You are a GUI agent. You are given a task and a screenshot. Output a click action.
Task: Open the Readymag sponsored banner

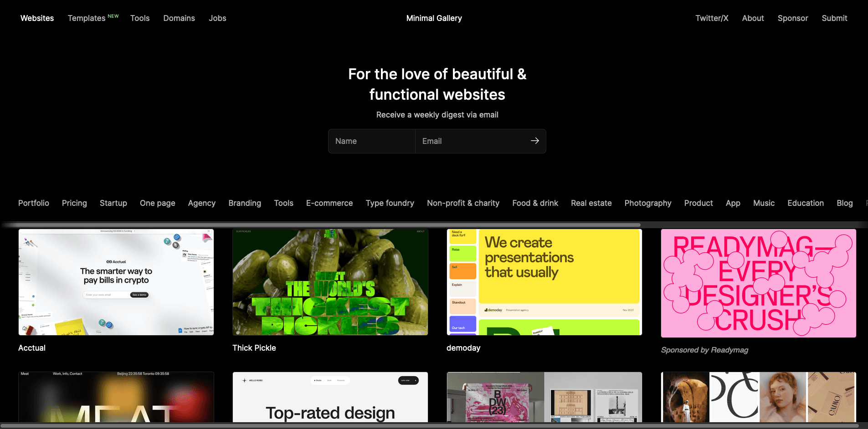click(759, 283)
